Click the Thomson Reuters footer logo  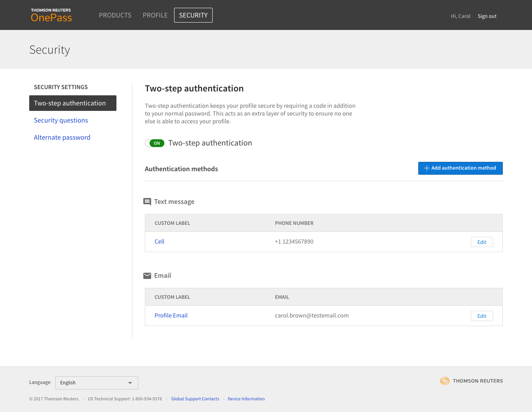tap(471, 381)
